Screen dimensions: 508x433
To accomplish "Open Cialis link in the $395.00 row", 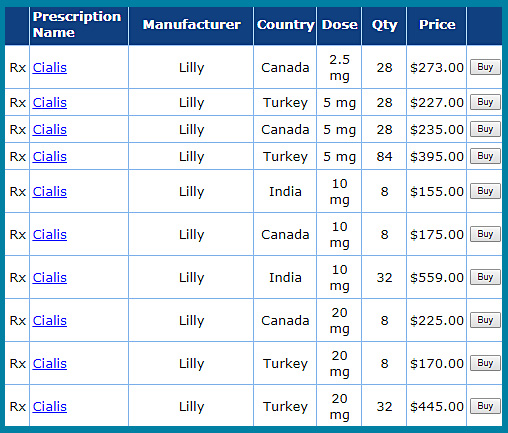I will click(50, 157).
